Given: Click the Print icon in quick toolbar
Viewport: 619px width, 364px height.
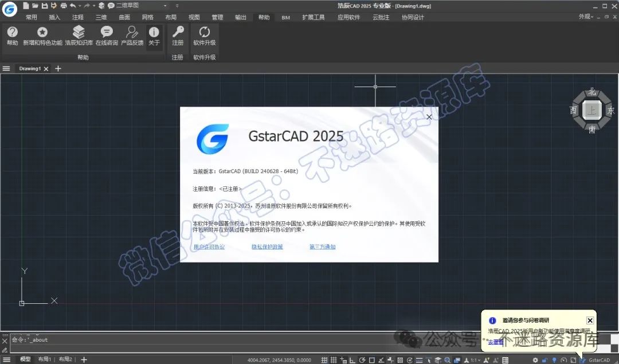Looking at the screenshot, I should [x=64, y=6].
